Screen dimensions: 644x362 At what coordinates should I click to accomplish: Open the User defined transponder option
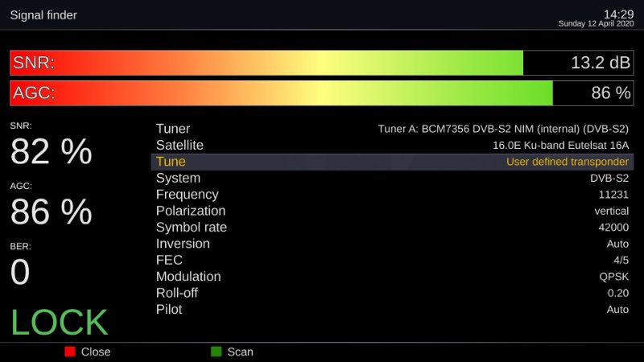click(567, 162)
